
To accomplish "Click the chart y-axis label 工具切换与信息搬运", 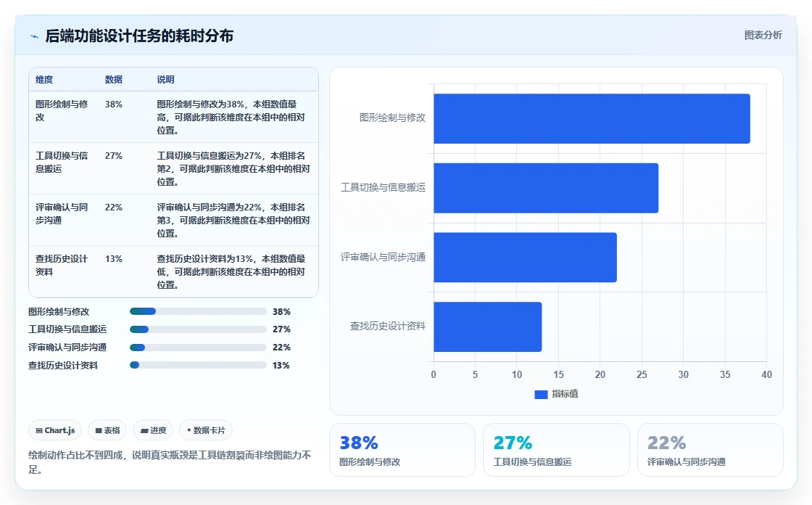I will (x=384, y=187).
